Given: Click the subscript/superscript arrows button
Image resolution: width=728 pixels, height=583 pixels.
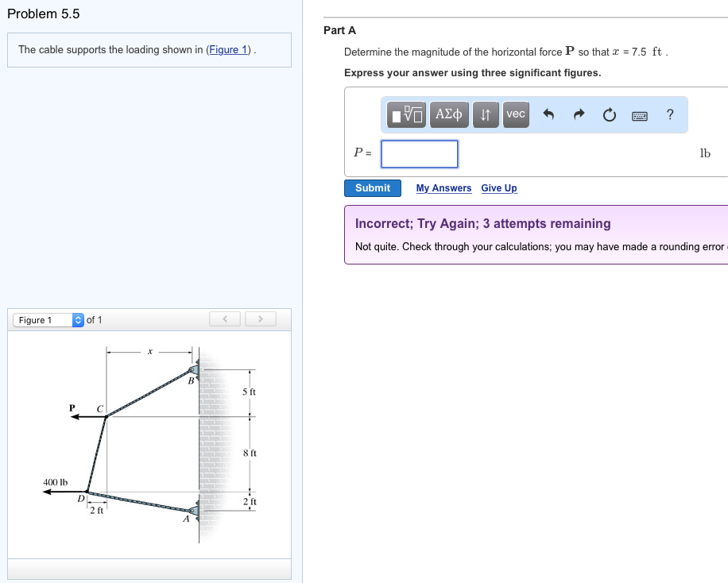Looking at the screenshot, I should [x=485, y=115].
